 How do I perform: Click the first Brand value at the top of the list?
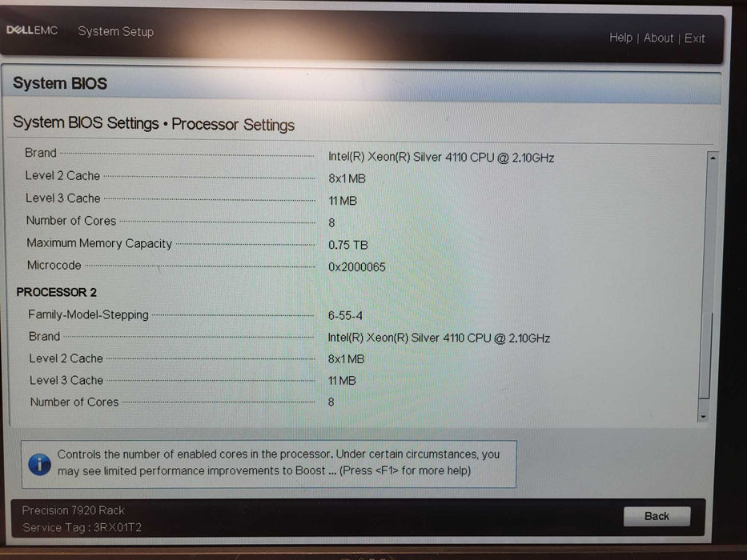pos(441,157)
